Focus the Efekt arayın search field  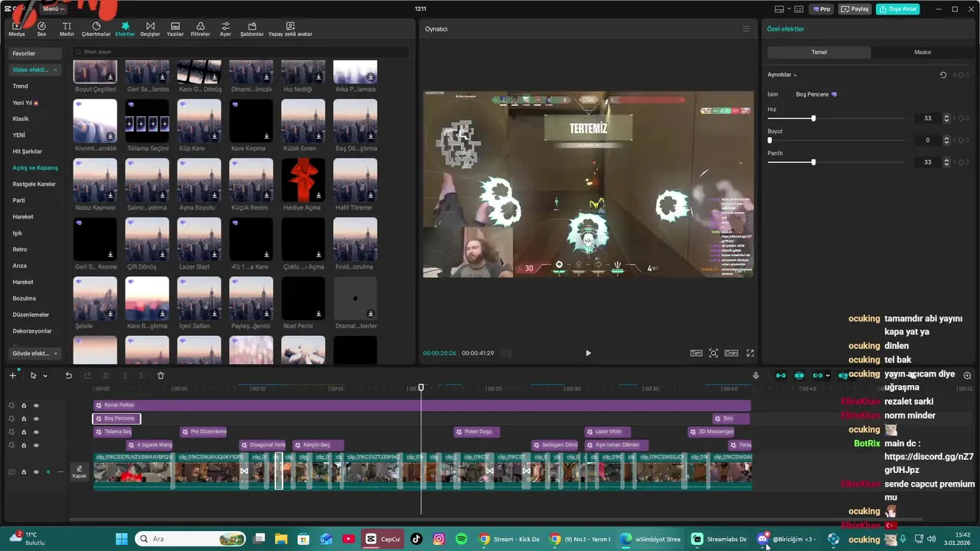(x=240, y=52)
